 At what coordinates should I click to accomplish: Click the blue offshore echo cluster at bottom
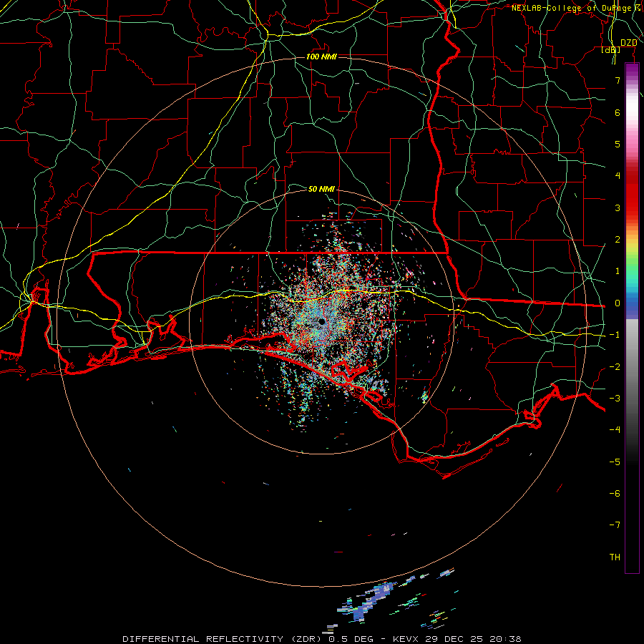tap(366, 601)
